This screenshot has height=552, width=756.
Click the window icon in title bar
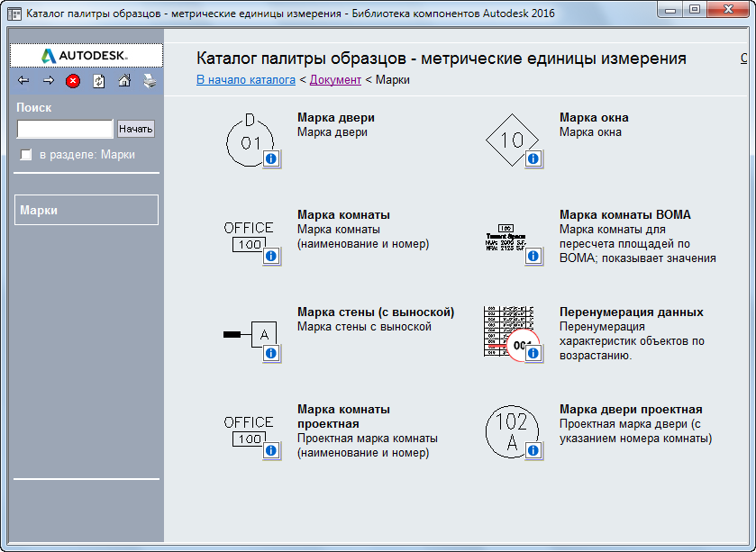(x=14, y=14)
